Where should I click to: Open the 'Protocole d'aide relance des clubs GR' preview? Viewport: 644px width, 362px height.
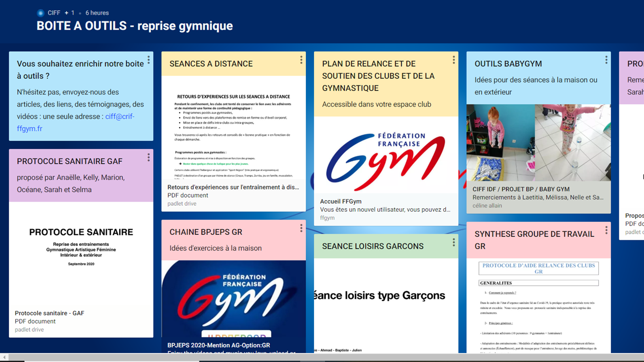tap(538, 306)
